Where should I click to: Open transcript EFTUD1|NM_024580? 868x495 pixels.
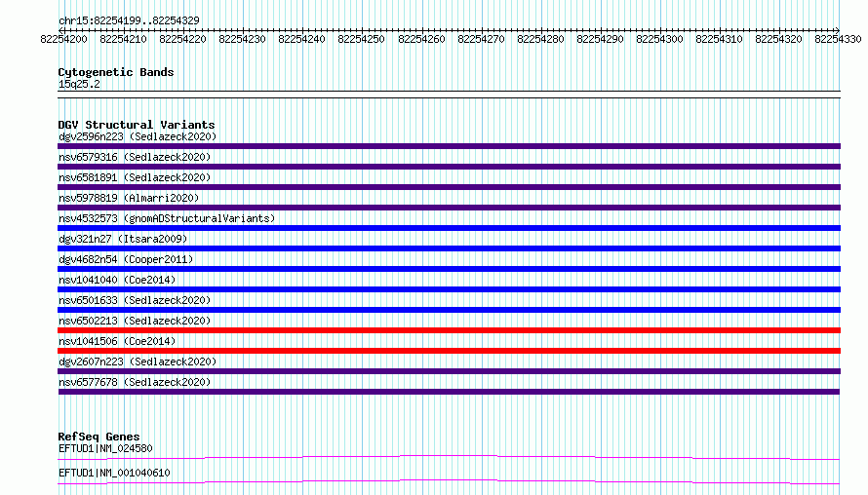[105, 448]
